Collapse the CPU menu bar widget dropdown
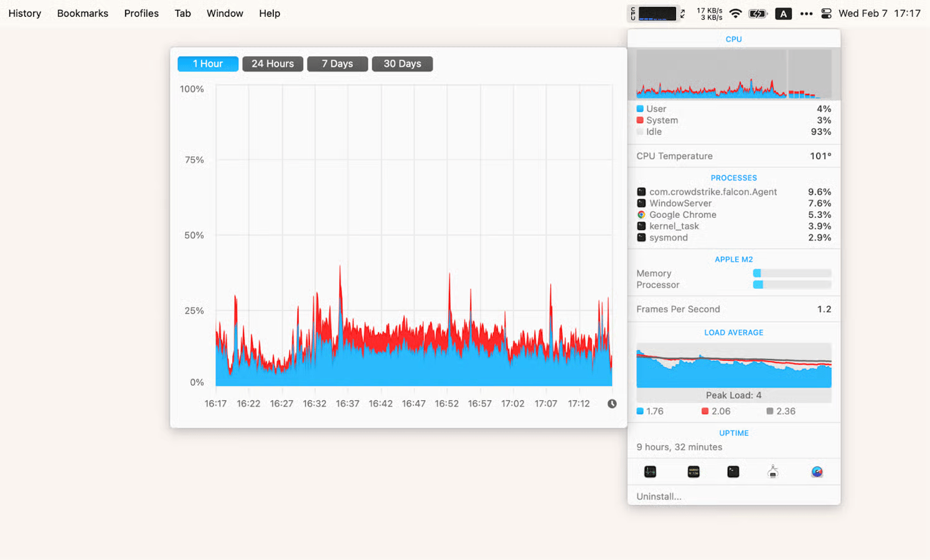 point(653,14)
